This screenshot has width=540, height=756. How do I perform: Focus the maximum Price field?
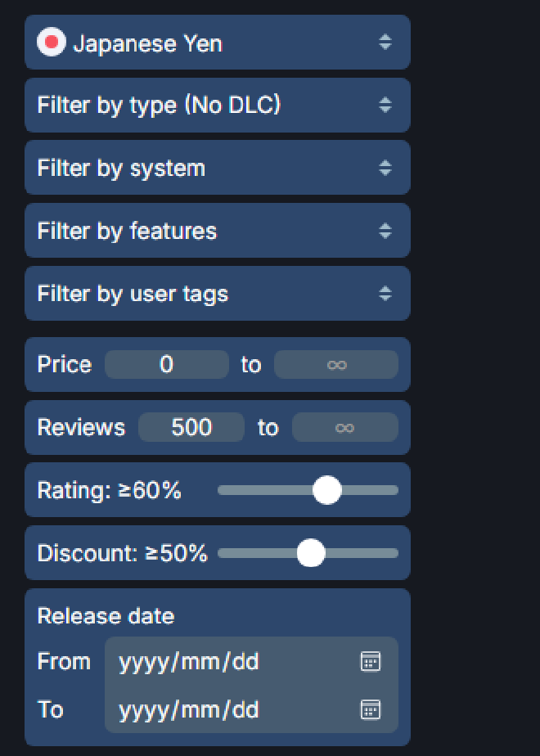click(335, 364)
